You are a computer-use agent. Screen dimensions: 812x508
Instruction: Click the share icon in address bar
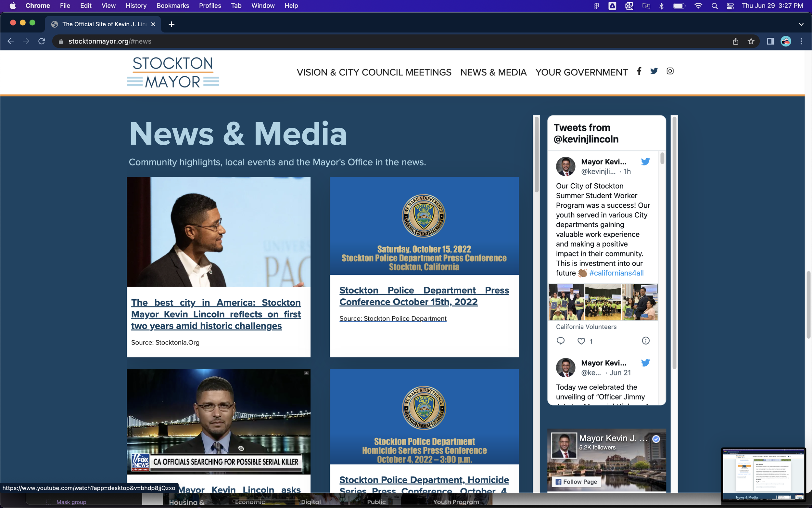(x=735, y=41)
